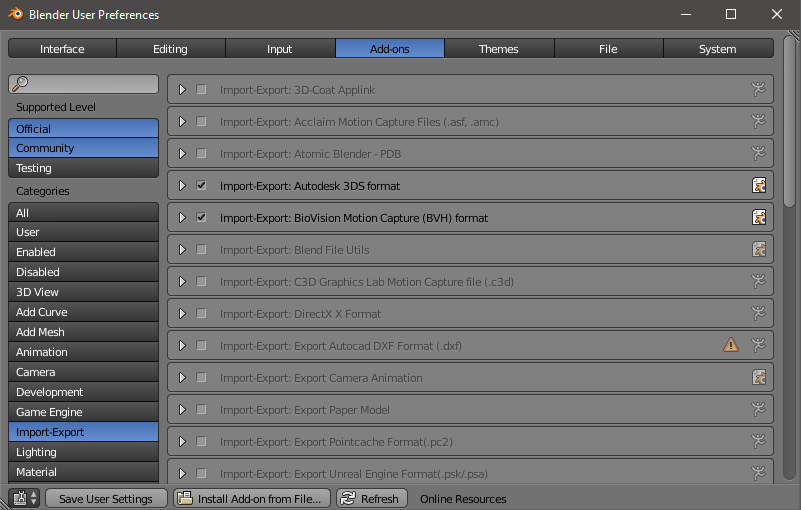Expand 3D-Coat Applink add-on details

point(182,89)
